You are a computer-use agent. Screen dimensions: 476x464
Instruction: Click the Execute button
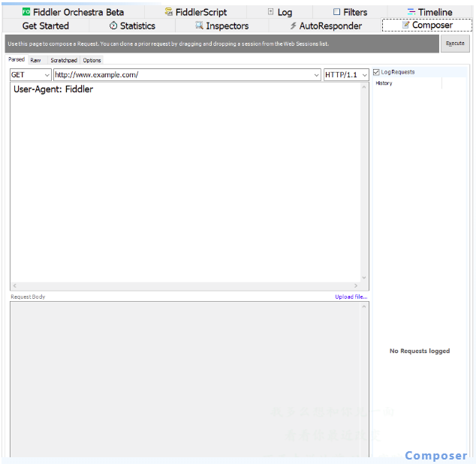[x=455, y=44]
